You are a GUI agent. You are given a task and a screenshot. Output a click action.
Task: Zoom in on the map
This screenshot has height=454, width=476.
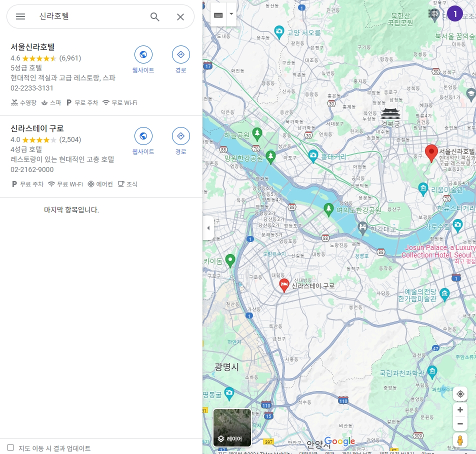pyautogui.click(x=460, y=409)
